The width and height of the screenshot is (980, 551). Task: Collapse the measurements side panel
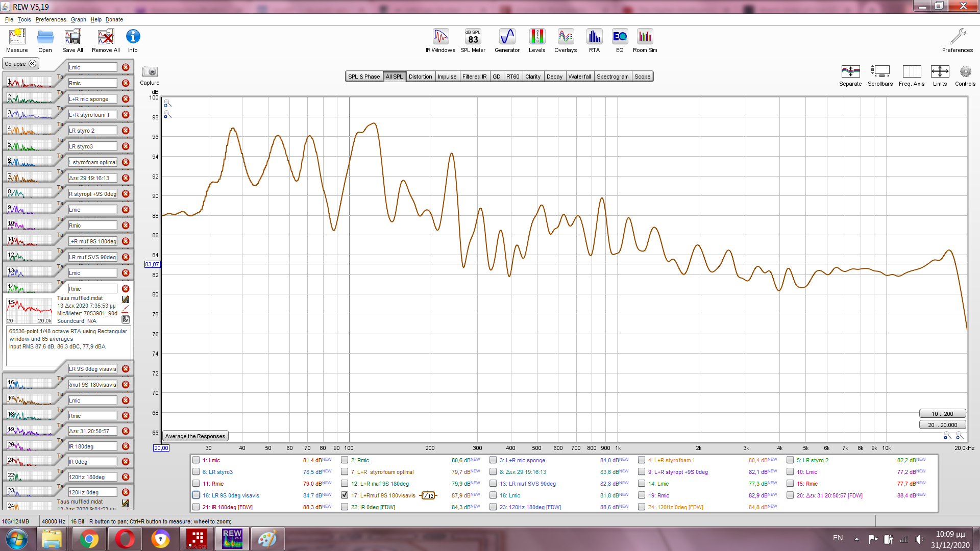coord(20,64)
